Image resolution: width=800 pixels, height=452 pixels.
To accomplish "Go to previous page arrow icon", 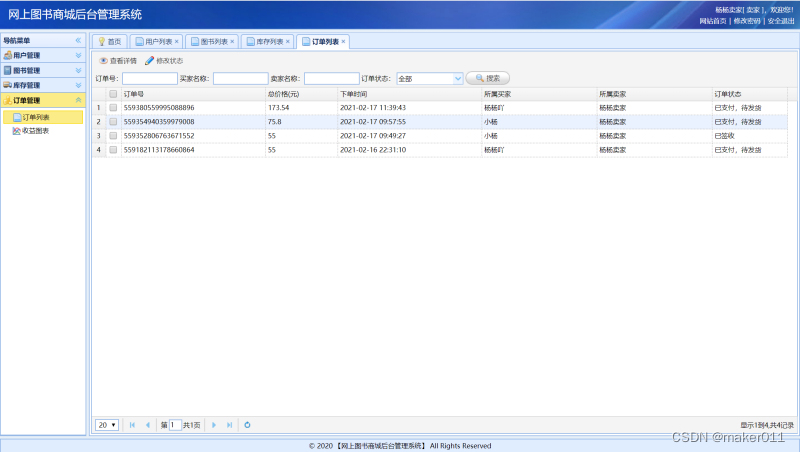I will tap(148, 425).
